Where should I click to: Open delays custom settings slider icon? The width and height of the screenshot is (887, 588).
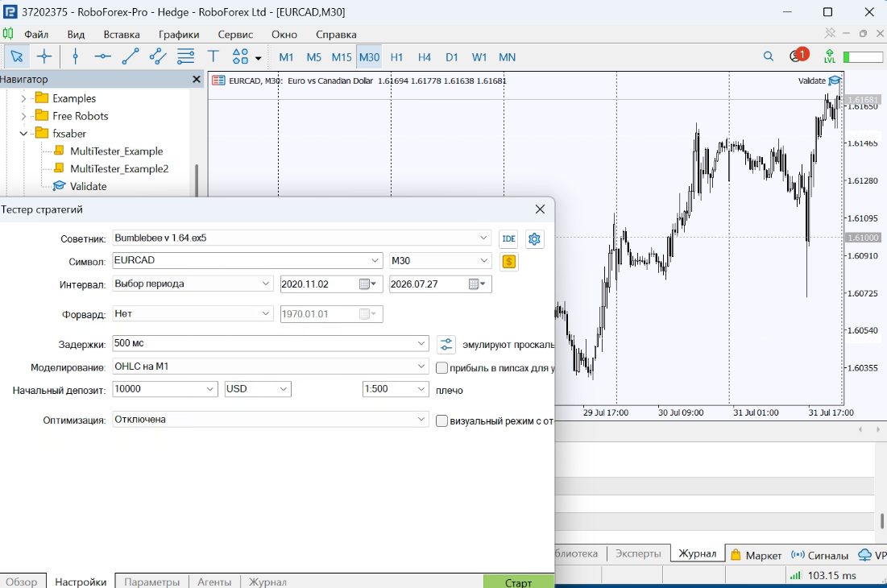click(446, 344)
